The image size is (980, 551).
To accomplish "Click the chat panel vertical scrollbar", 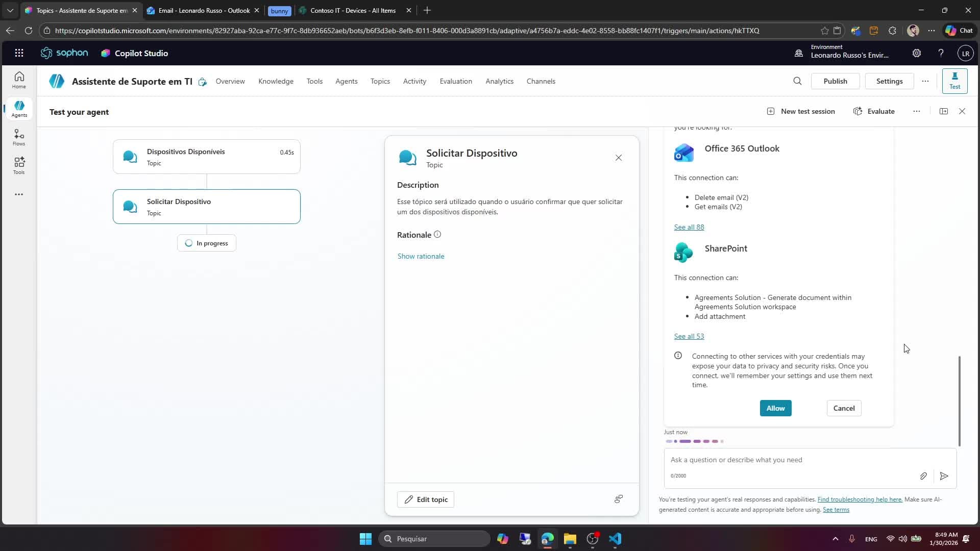I will click(x=960, y=400).
